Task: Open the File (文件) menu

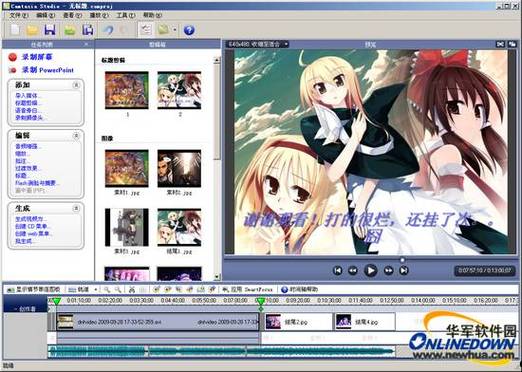Action: tap(19, 15)
